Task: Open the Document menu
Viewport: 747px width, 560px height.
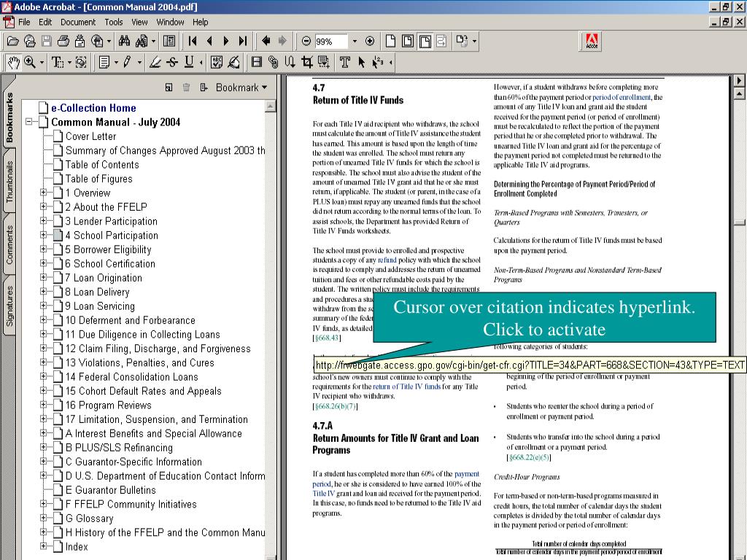Action: (77, 22)
